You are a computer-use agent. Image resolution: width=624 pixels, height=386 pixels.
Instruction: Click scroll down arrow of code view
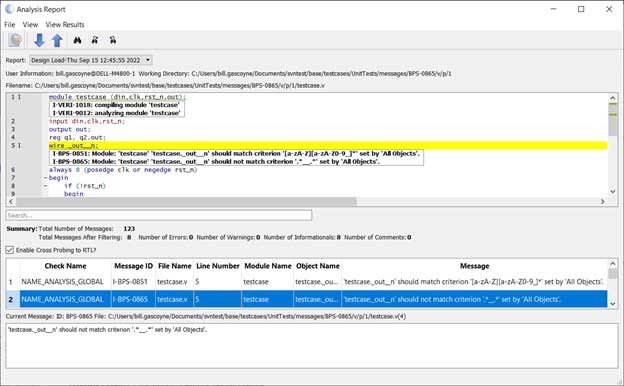coord(612,191)
